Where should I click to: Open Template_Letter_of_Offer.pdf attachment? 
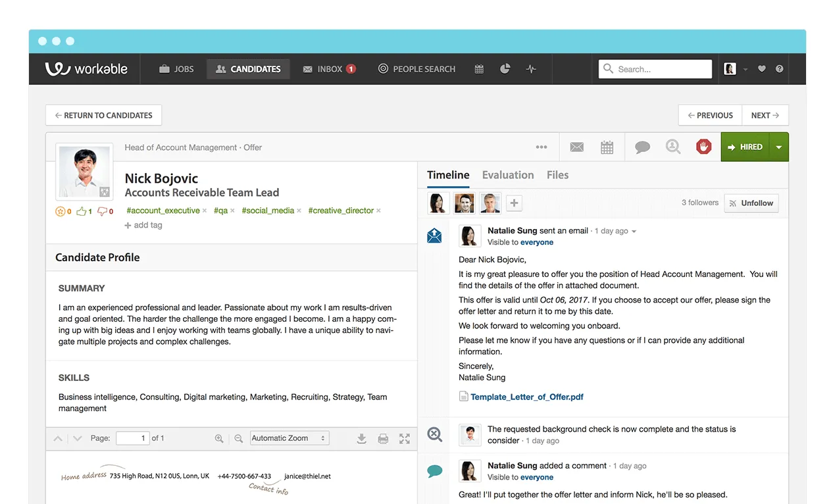[x=526, y=397]
